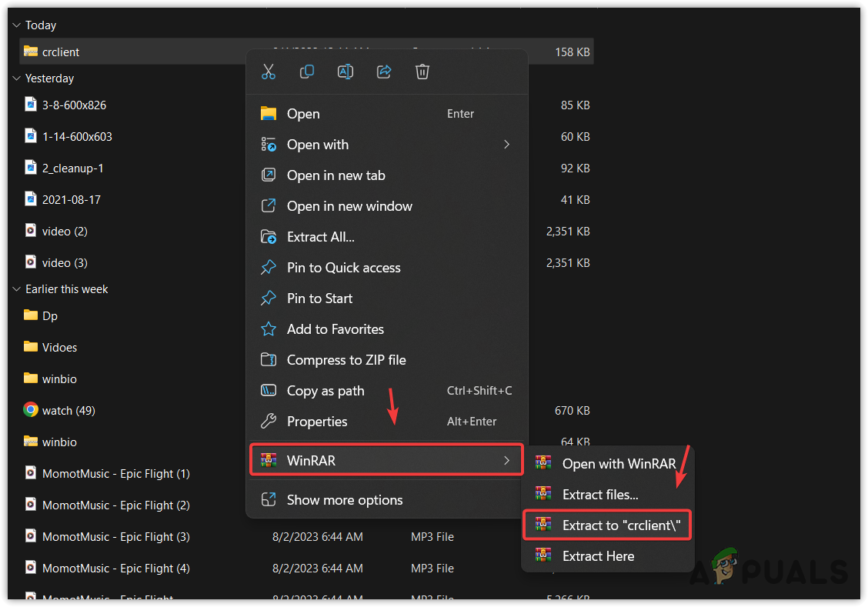Collapse the Earlier this week group
This screenshot has height=607, width=868.
click(x=15, y=289)
